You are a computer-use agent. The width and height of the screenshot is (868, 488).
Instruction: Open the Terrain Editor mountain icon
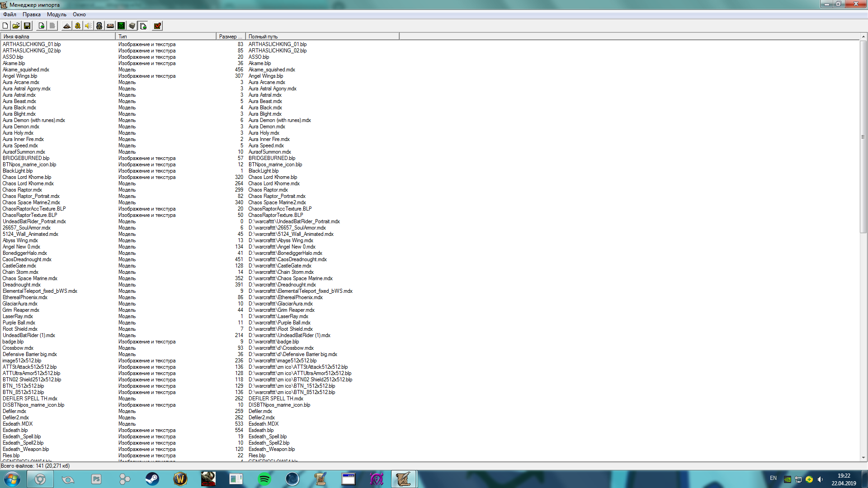pyautogui.click(x=67, y=26)
